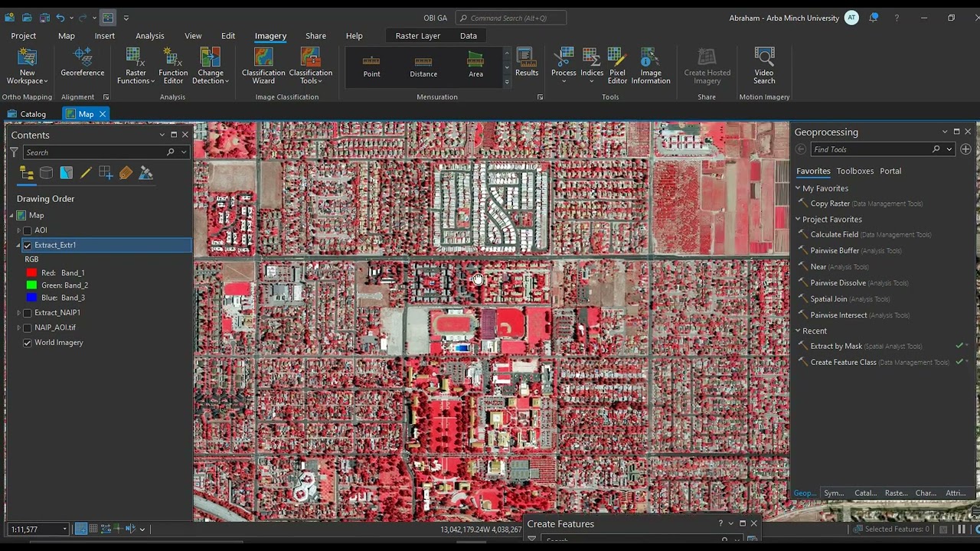Open the Insert ribbon tab

point(105,36)
